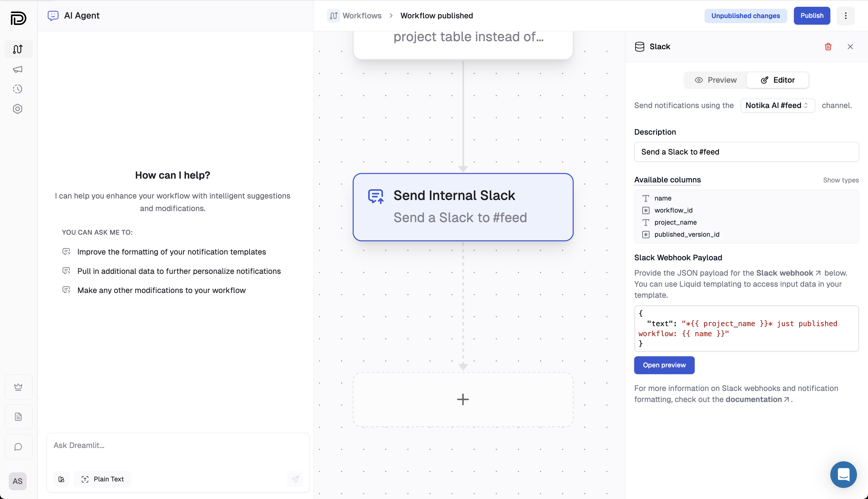The image size is (868, 499).
Task: Click the send arrow in the chat input
Action: coord(295,479)
